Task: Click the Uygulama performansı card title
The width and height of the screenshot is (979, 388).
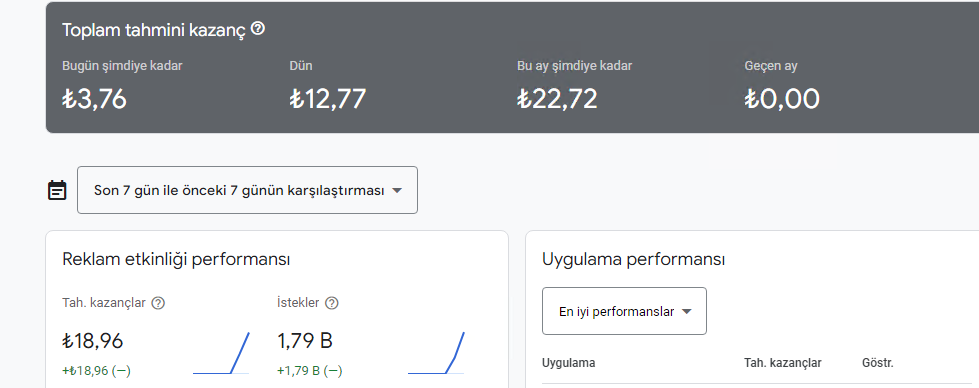Action: (x=634, y=259)
